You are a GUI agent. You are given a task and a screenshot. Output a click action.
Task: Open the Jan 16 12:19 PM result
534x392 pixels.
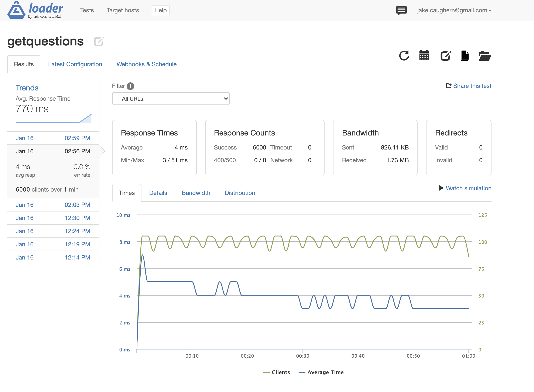click(x=53, y=244)
